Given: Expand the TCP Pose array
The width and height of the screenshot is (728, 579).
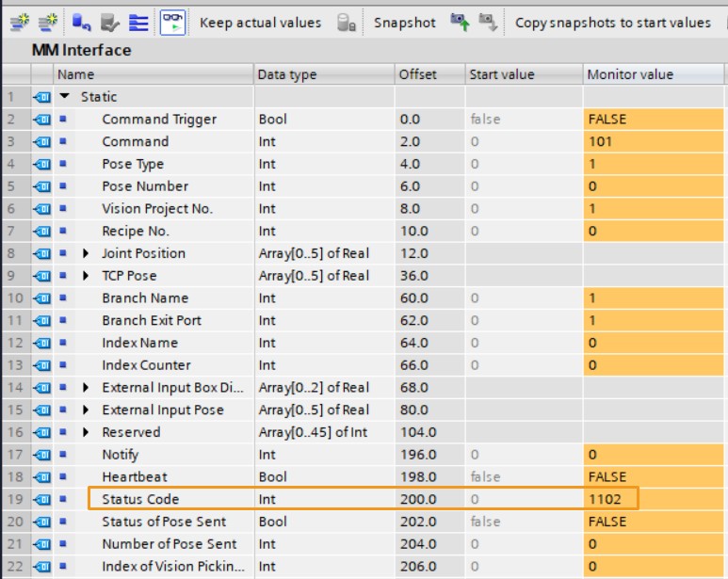Looking at the screenshot, I should pos(87,276).
